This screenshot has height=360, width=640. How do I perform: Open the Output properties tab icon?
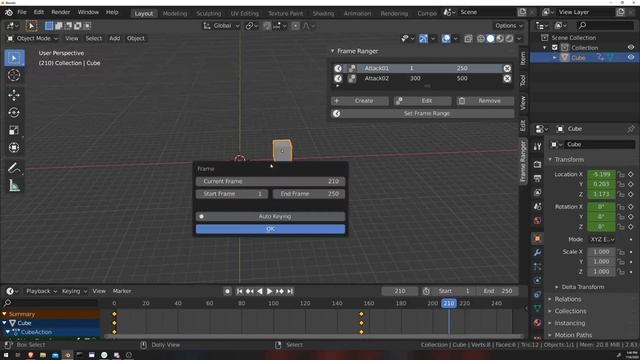(x=538, y=178)
